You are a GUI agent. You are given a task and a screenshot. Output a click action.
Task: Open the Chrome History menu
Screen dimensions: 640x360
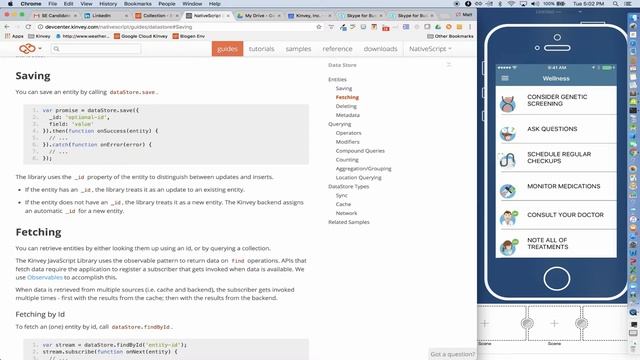108,4
